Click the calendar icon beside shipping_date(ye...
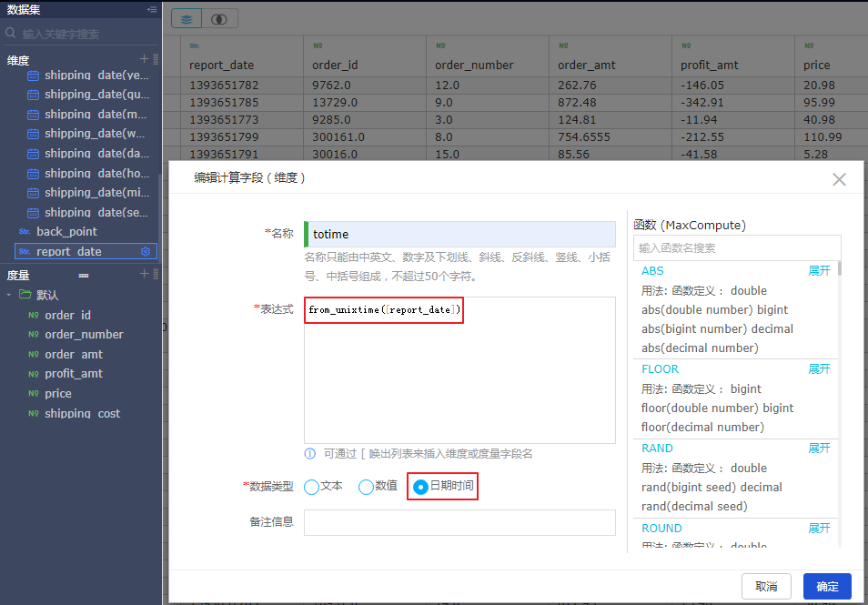 (34, 76)
